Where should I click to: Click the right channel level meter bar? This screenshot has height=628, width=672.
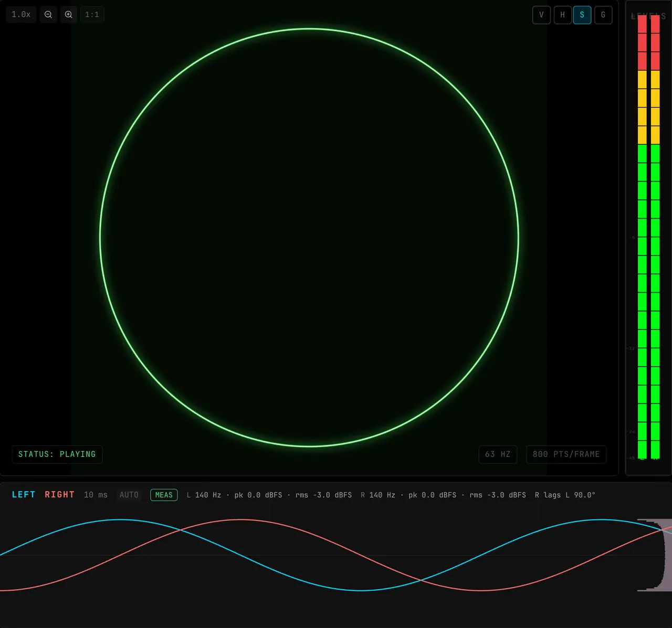[655, 237]
